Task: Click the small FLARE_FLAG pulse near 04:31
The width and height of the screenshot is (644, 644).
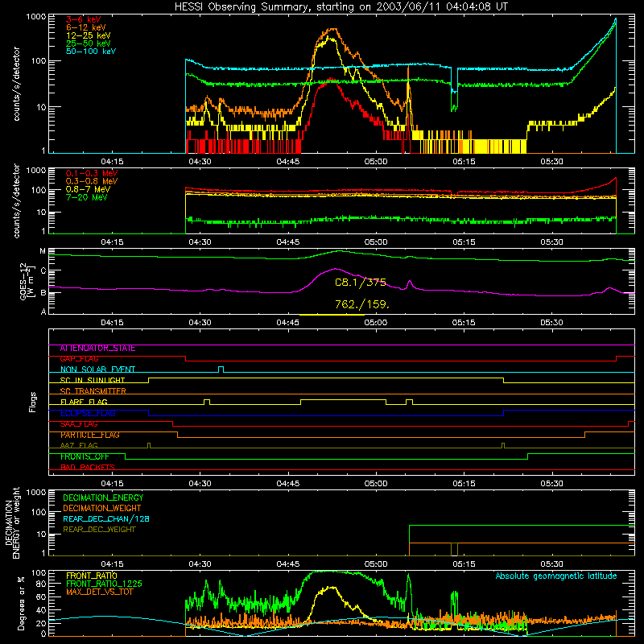Action: [207, 402]
